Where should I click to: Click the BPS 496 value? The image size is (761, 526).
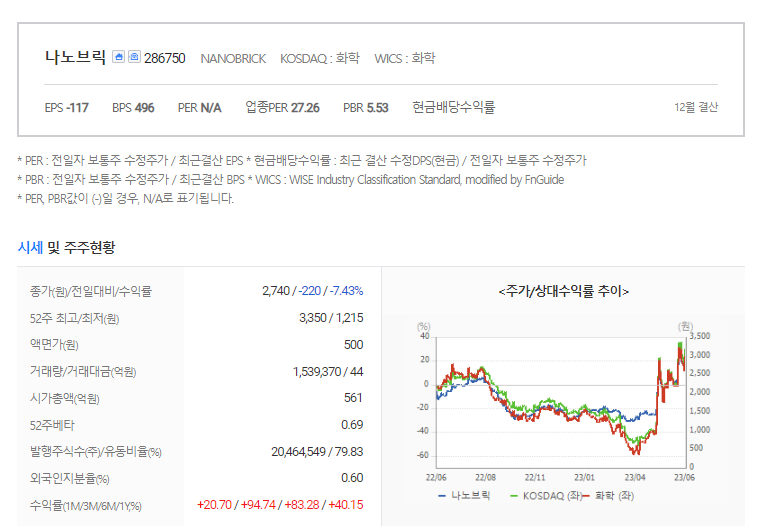[x=133, y=107]
